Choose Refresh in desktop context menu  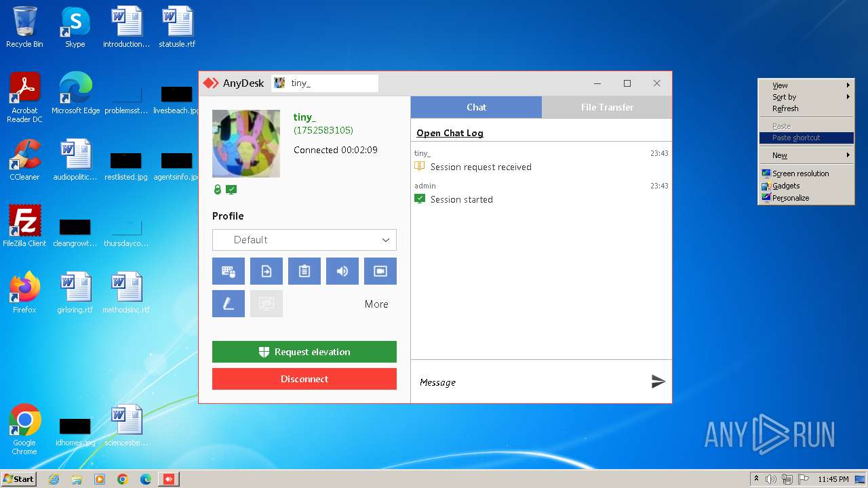[806, 108]
